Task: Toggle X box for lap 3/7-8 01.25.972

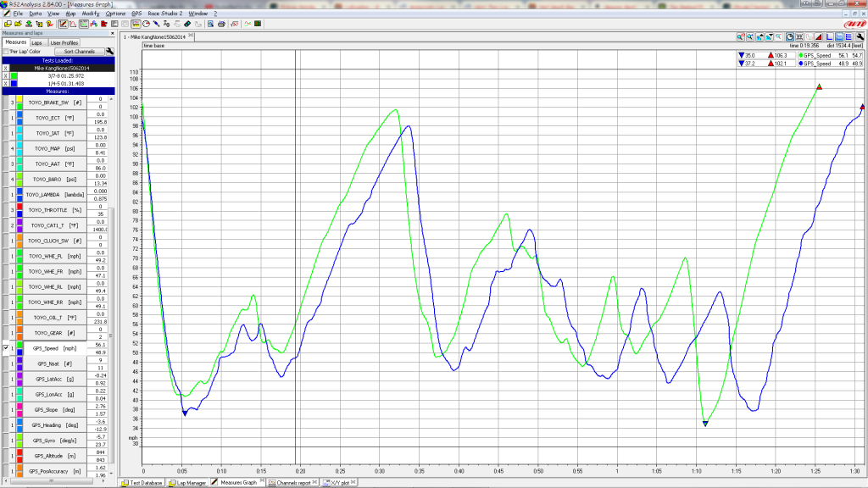Action: pos(5,75)
